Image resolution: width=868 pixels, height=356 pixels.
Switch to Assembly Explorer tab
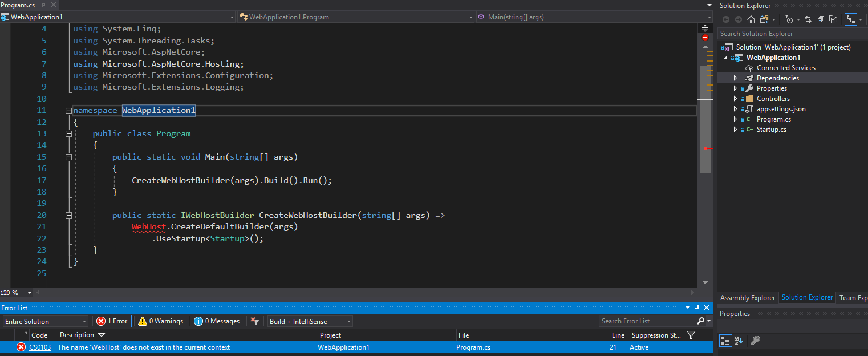(748, 297)
